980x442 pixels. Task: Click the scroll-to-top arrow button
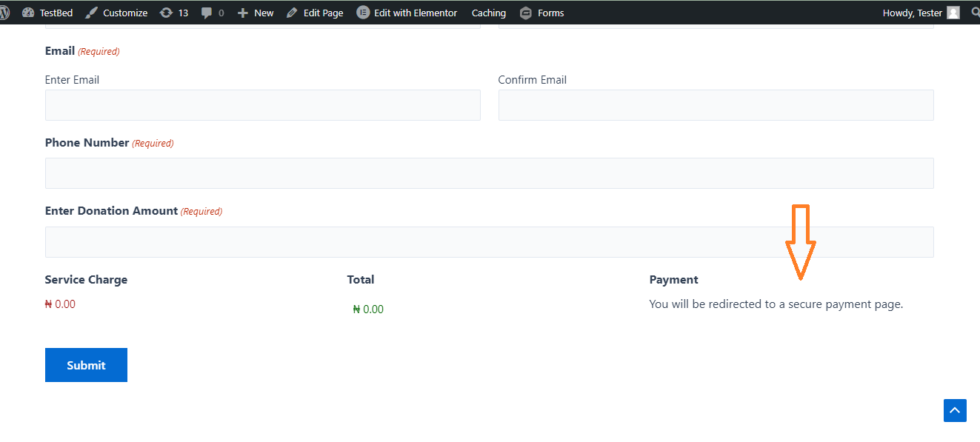(955, 410)
